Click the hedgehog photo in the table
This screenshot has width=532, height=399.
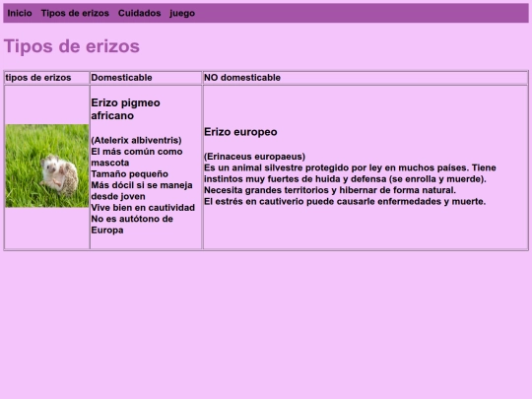click(47, 166)
